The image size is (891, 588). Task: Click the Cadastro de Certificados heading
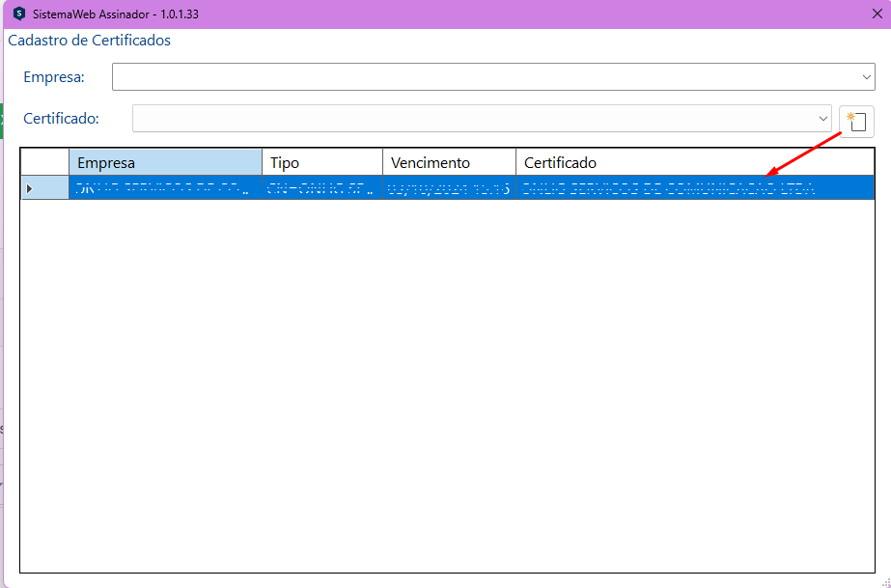tap(90, 41)
